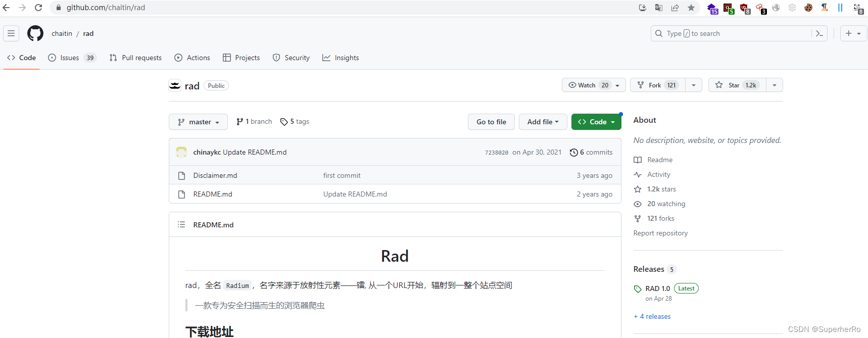Open the Issues tab
868x338 pixels.
[72, 58]
